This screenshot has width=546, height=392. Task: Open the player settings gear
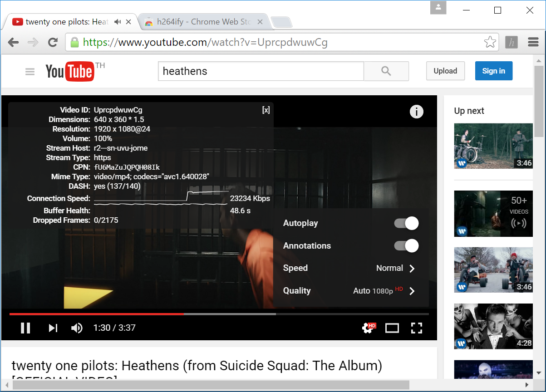click(369, 328)
